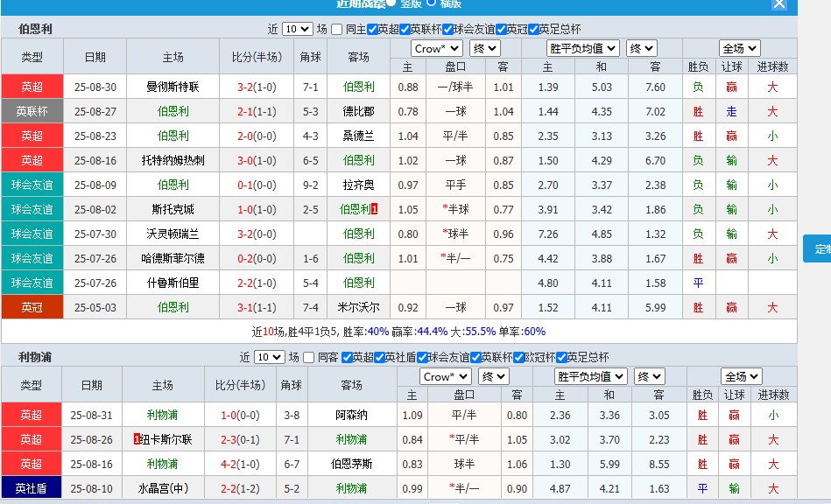Click the 英联杯 match type label
The width and height of the screenshot is (831, 504).
[32, 111]
